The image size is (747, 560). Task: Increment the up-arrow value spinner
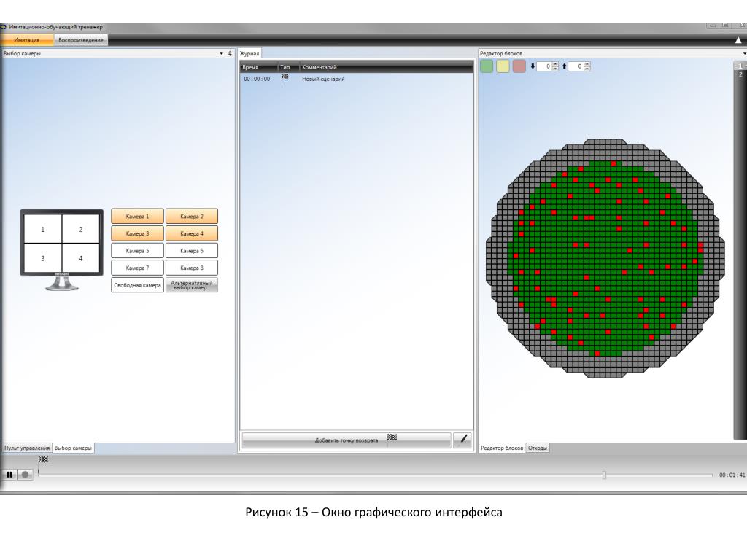pos(587,64)
